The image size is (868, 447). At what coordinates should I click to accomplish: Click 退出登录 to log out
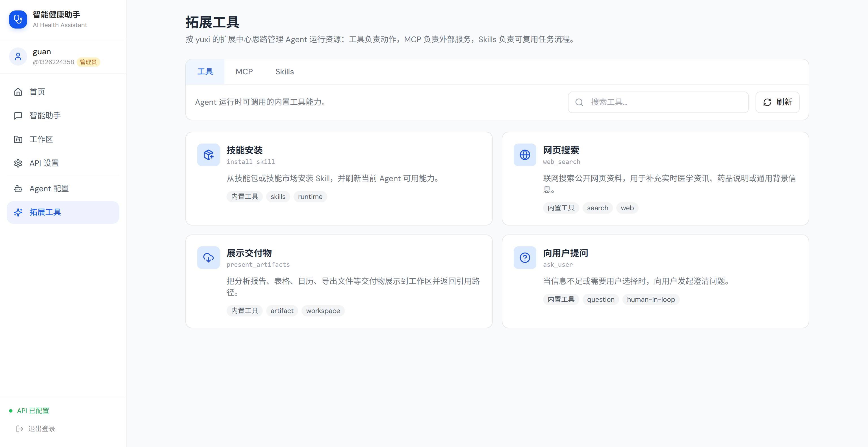(36, 428)
